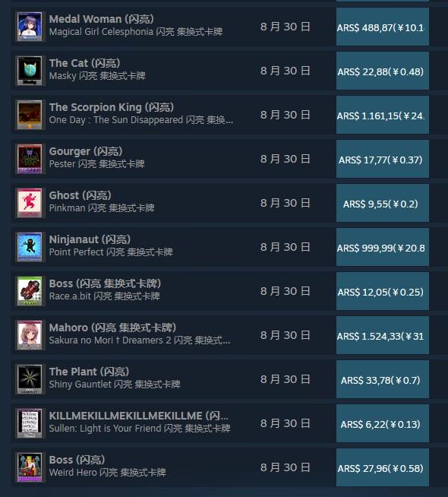Click the ARS$ 27,96 price button
Image resolution: width=448 pixels, height=497 pixels.
383,467
